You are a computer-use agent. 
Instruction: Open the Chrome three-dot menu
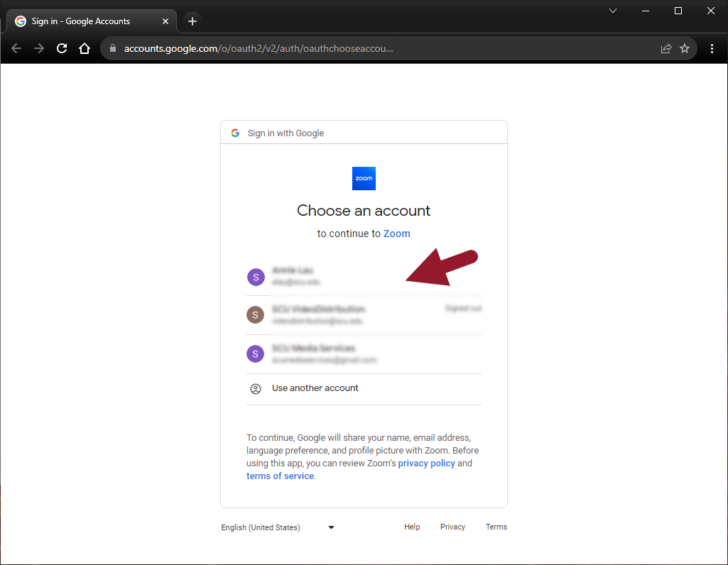click(x=712, y=49)
